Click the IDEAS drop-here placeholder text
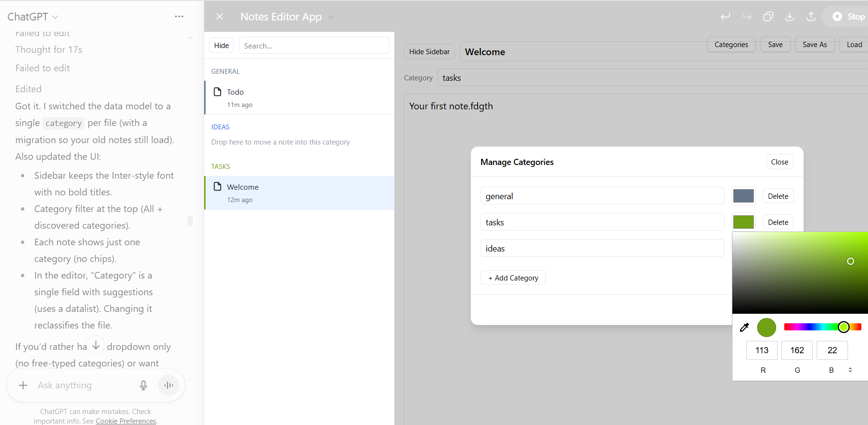This screenshot has height=425, width=868. (x=281, y=142)
